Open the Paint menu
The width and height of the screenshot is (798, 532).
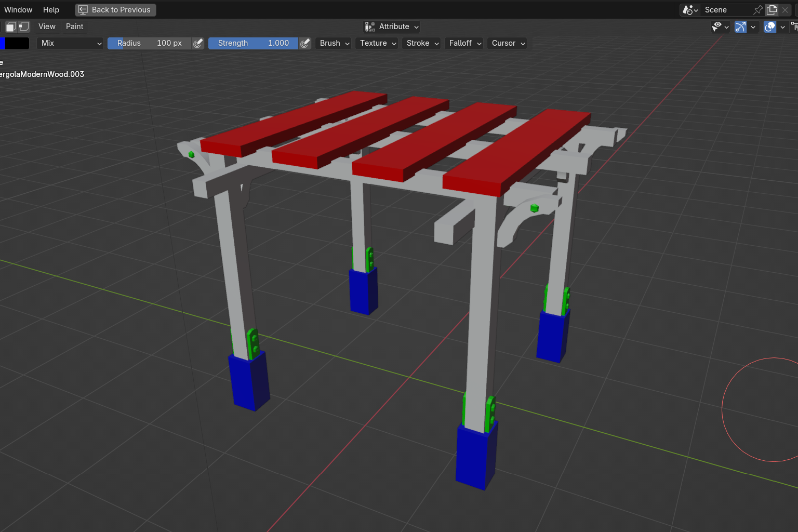tap(74, 26)
